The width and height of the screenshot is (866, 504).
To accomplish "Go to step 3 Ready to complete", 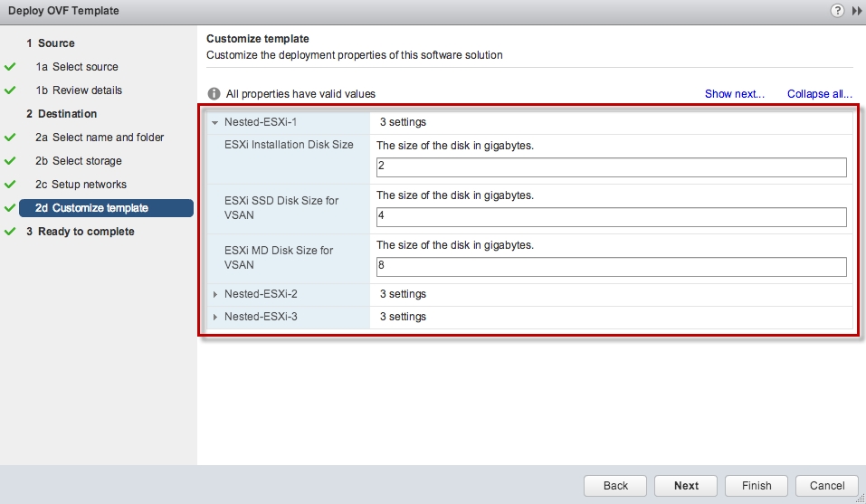I will [80, 232].
